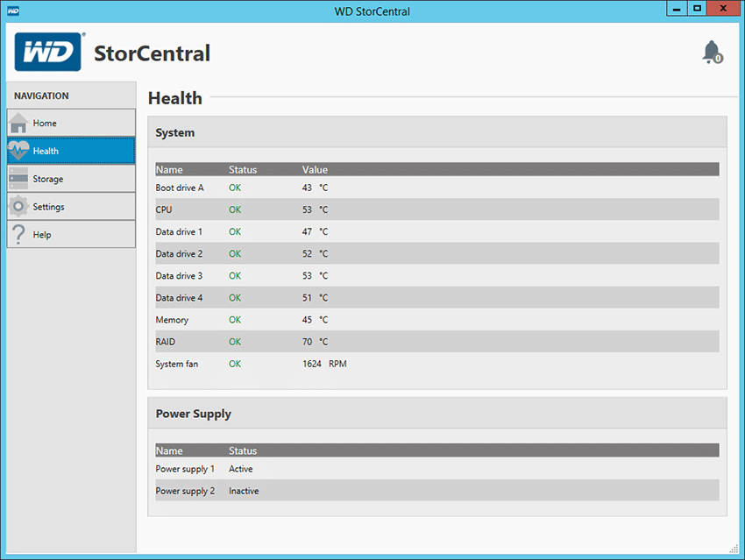Select the System fan row
Viewport: 745px width, 560px height.
pos(437,364)
